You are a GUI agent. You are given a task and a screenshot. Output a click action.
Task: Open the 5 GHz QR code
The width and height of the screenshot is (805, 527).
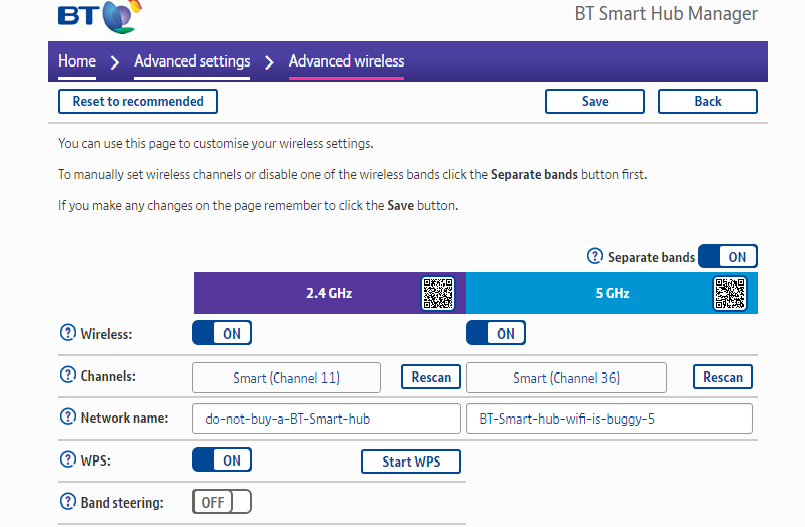730,294
